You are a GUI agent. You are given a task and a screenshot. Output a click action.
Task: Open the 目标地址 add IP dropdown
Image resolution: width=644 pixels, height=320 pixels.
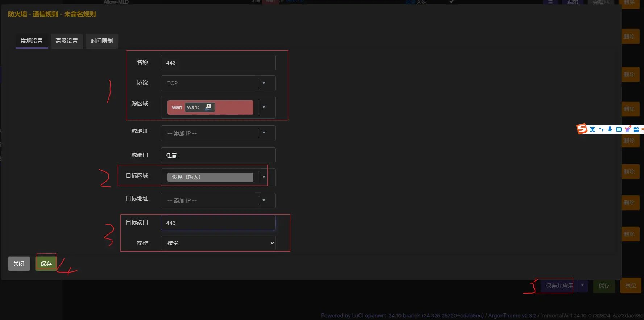click(263, 200)
